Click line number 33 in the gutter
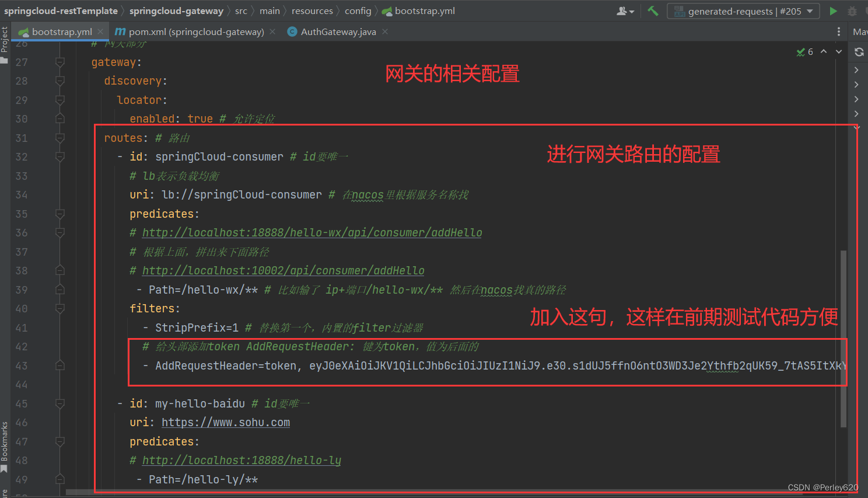The image size is (868, 498). click(22, 176)
